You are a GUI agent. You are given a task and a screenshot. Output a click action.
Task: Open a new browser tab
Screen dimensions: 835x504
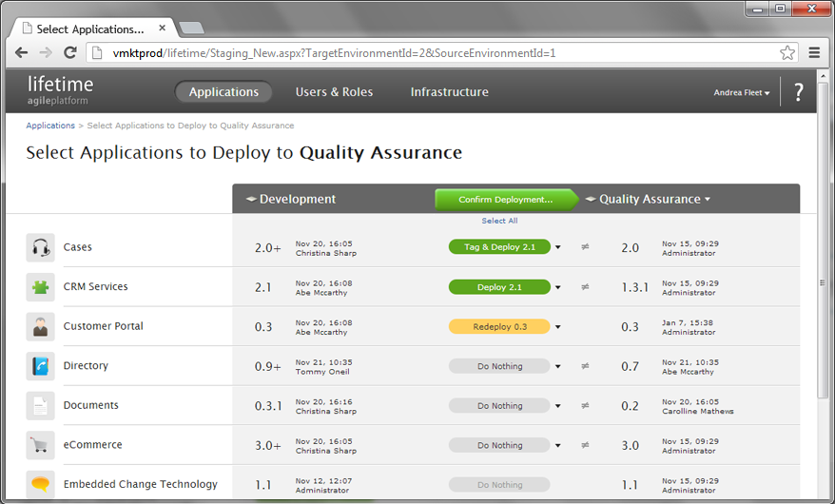point(191,29)
